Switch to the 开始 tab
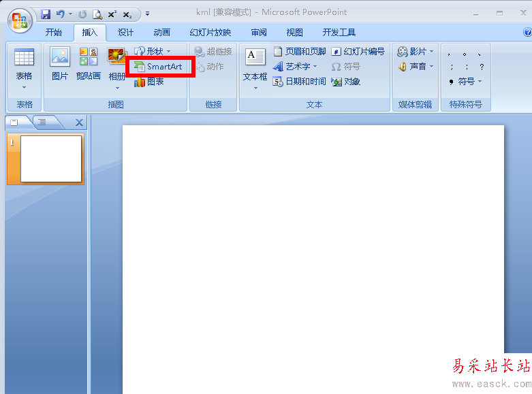This screenshot has width=532, height=394. coord(54,33)
